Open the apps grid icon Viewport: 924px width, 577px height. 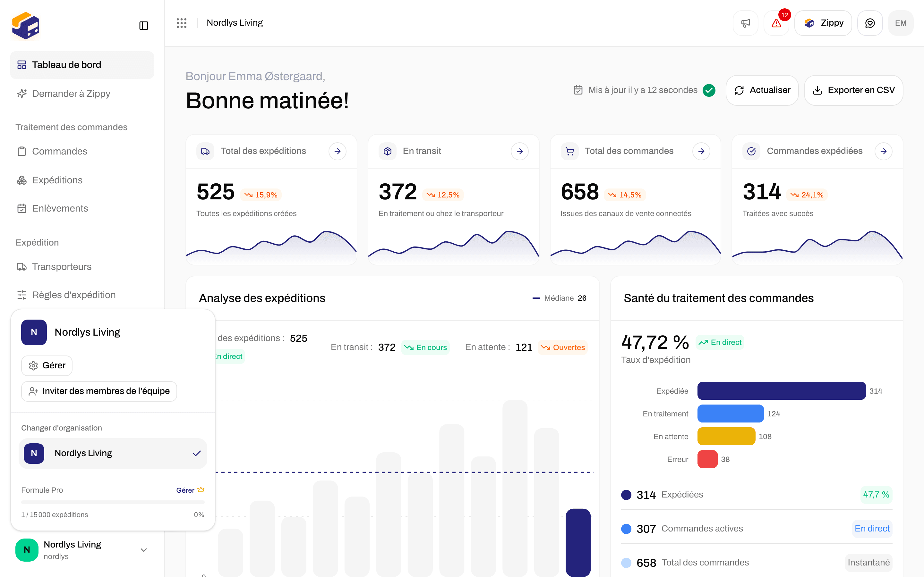pyautogui.click(x=181, y=23)
